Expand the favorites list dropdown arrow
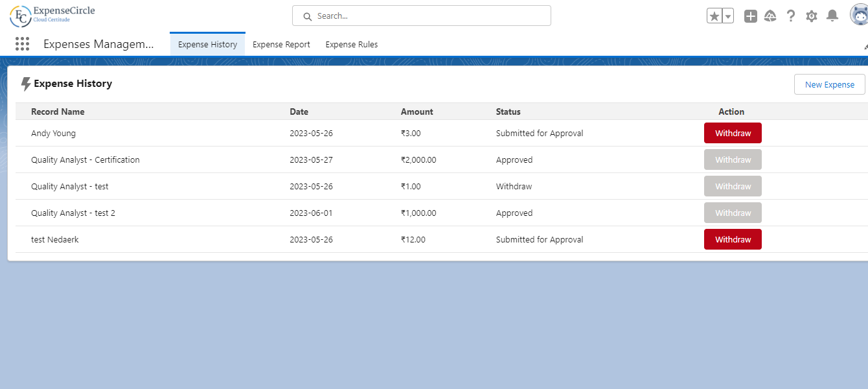Screen dimensions: 868x389 click(728, 16)
